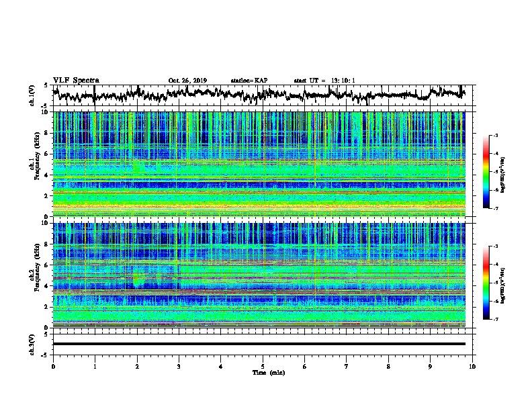Click time axis tick label "1"
The image size is (532, 411).
point(95,367)
